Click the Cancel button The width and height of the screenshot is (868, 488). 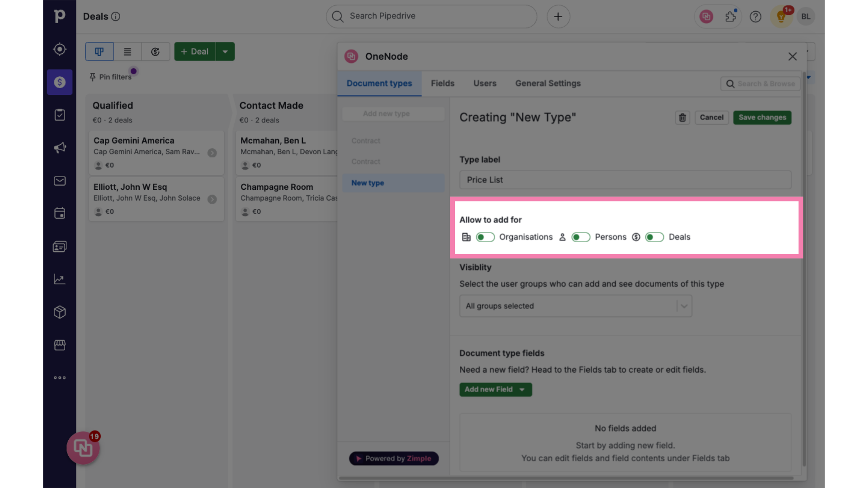[x=712, y=117]
